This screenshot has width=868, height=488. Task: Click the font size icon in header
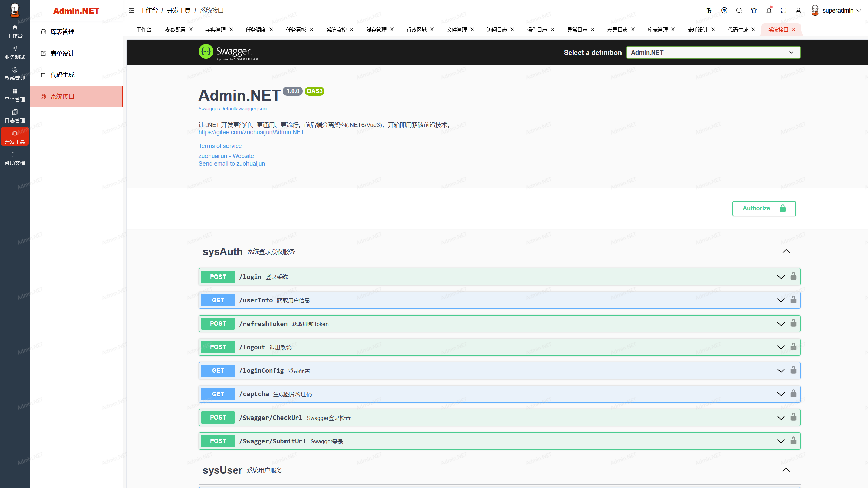tap(709, 11)
